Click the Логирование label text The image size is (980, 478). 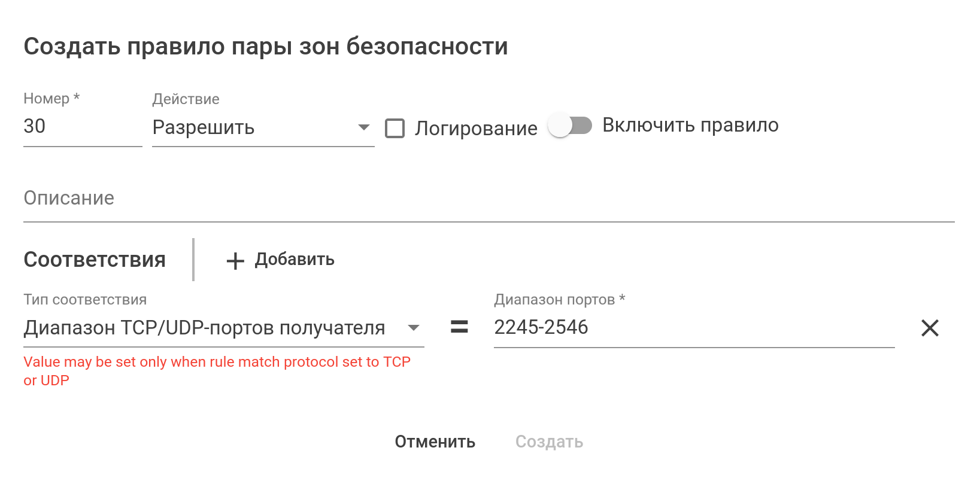[x=476, y=129]
